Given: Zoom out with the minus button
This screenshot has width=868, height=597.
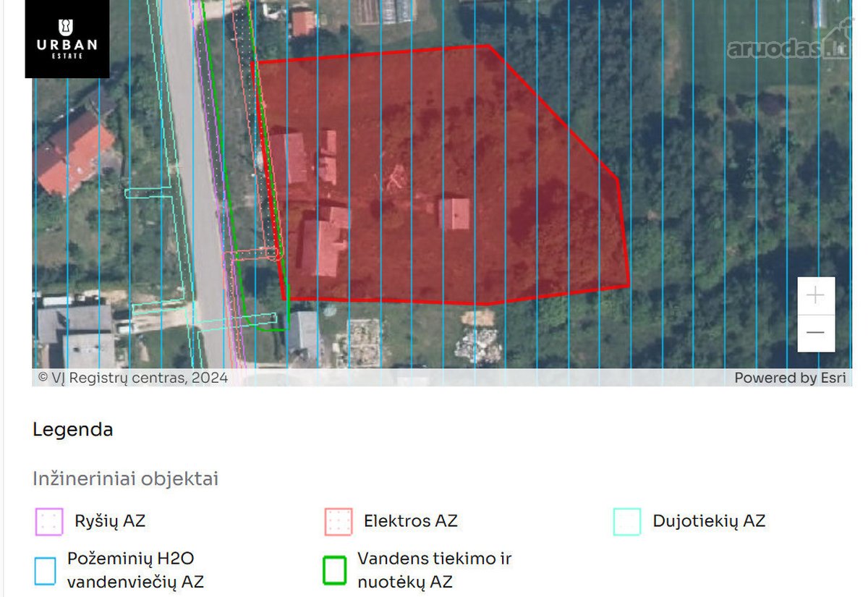Looking at the screenshot, I should (816, 333).
